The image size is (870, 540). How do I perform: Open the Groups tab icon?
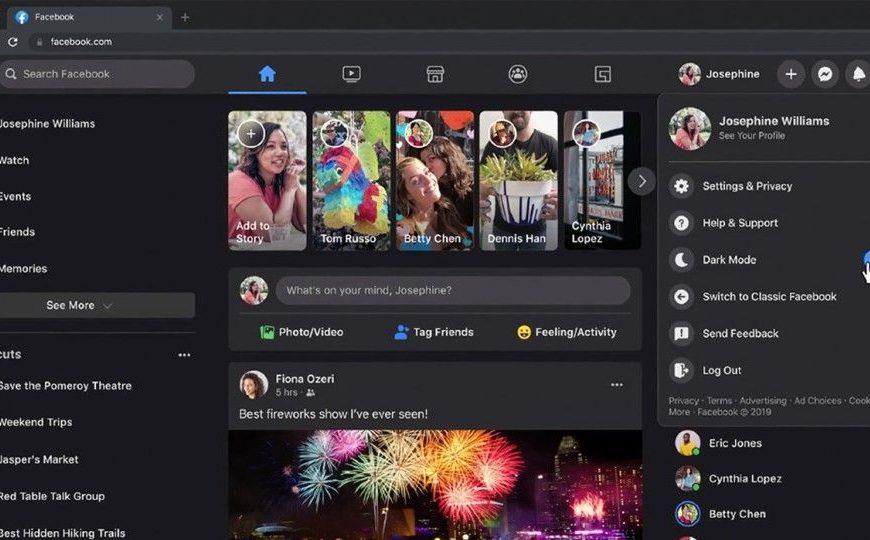(517, 74)
